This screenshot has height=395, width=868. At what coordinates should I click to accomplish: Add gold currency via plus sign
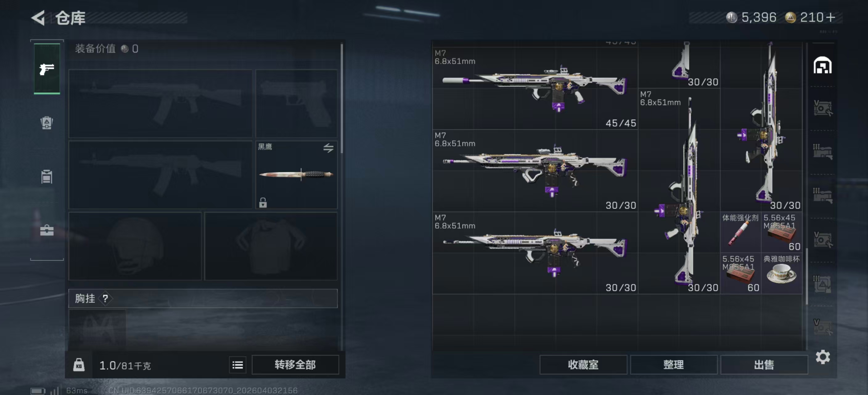click(831, 17)
